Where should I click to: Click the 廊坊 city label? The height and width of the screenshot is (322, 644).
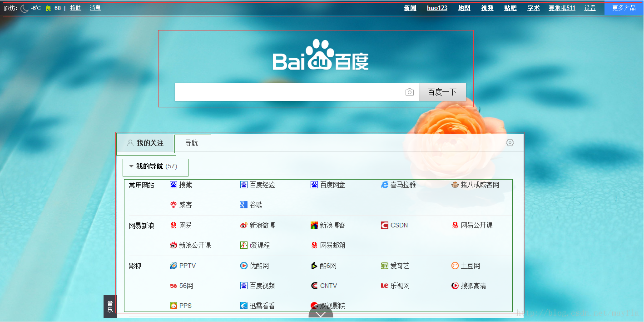coord(10,8)
